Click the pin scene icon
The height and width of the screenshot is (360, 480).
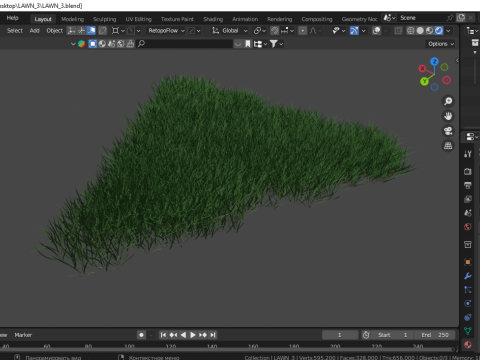pyautogui.click(x=450, y=17)
